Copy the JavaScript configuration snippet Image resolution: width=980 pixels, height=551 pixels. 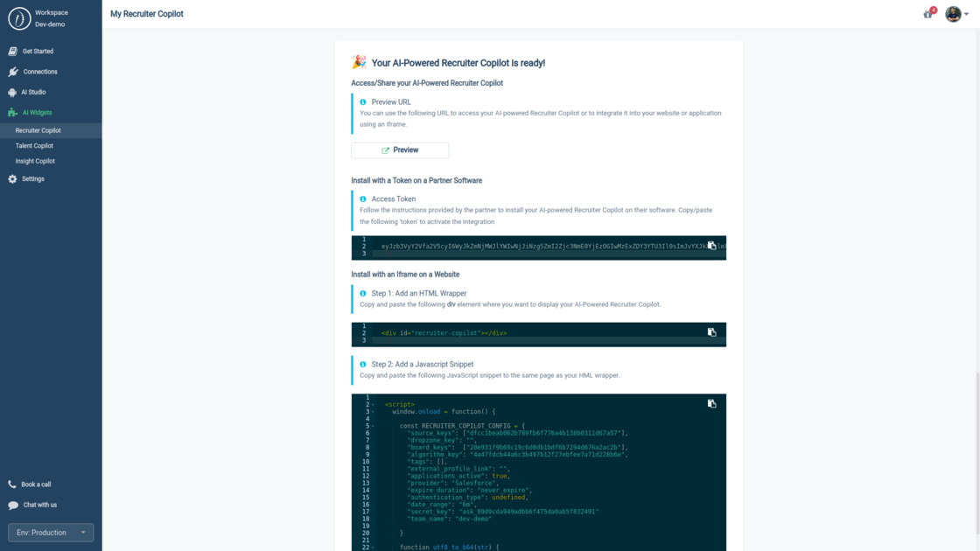711,403
